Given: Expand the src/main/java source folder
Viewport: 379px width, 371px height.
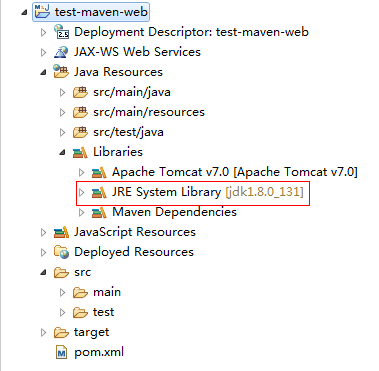Looking at the screenshot, I should (62, 92).
